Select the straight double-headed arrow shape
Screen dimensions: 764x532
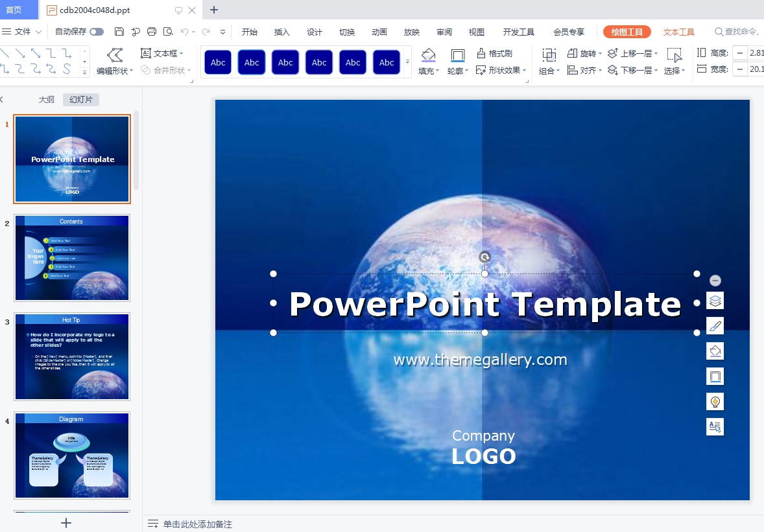point(36,53)
